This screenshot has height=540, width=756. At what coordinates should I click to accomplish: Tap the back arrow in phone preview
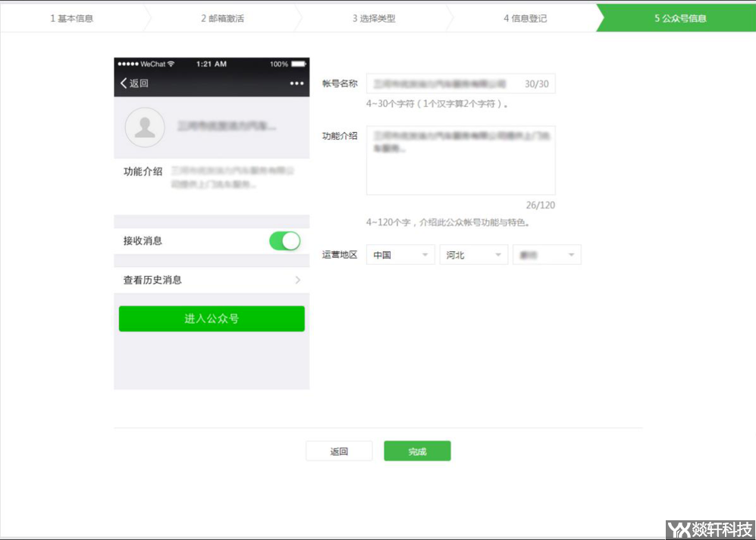point(124,83)
